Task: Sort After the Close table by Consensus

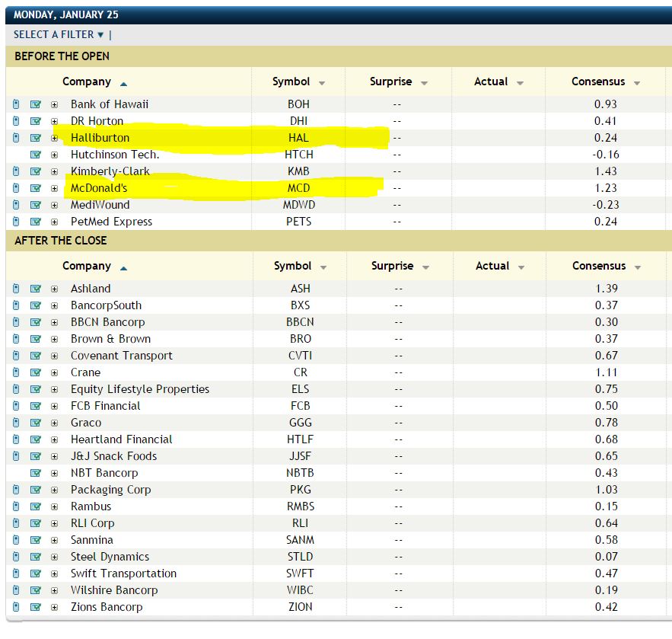Action: [605, 266]
